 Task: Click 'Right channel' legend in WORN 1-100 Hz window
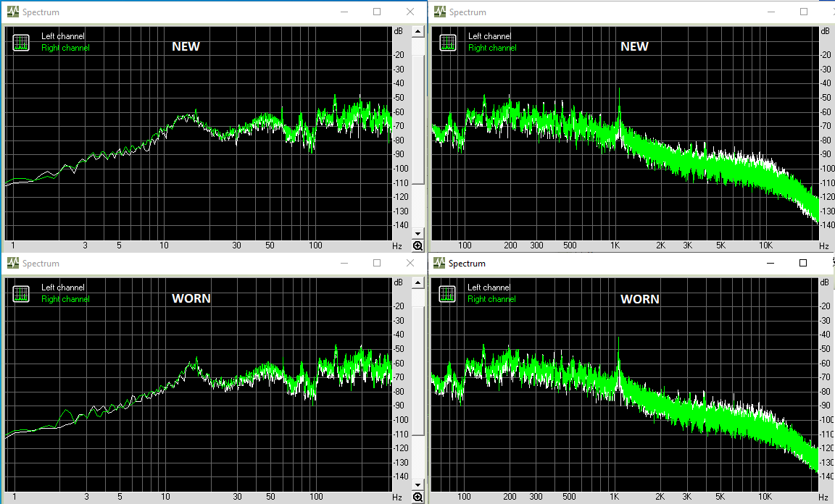(x=65, y=299)
